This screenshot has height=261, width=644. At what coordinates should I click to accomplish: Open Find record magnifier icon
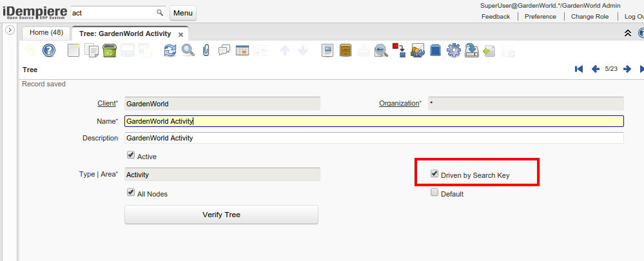pyautogui.click(x=188, y=50)
